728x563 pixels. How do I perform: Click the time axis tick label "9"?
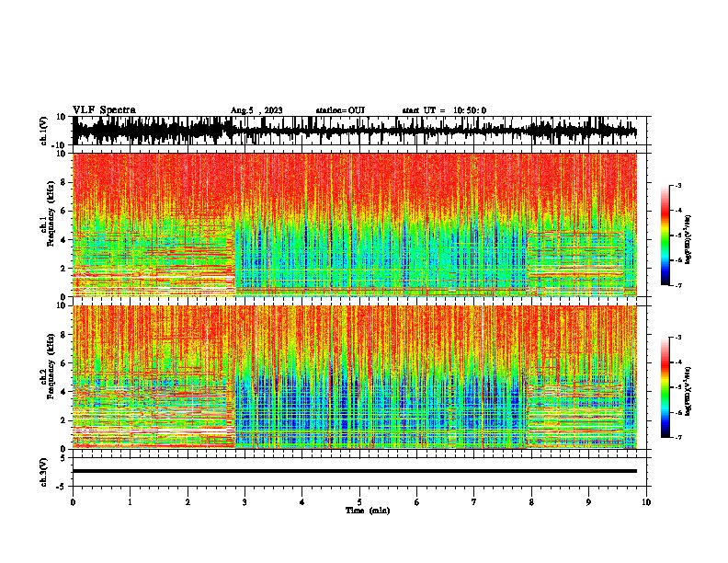coord(588,502)
